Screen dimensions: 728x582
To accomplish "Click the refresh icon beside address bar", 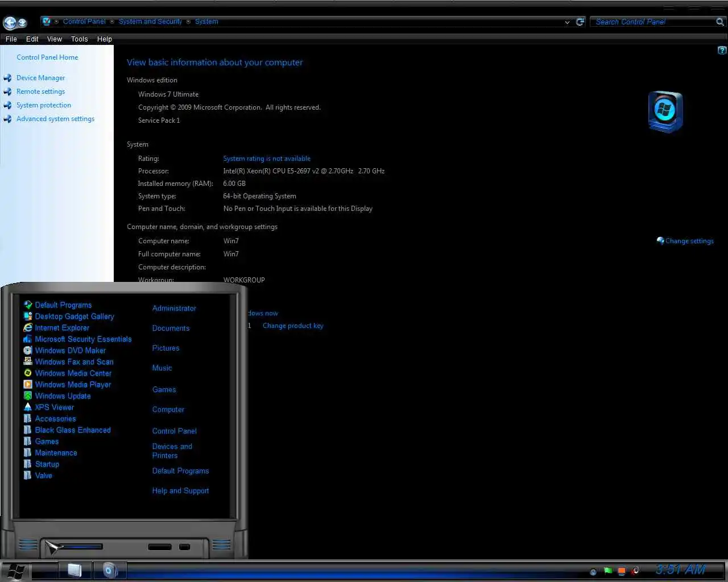I will [x=580, y=22].
